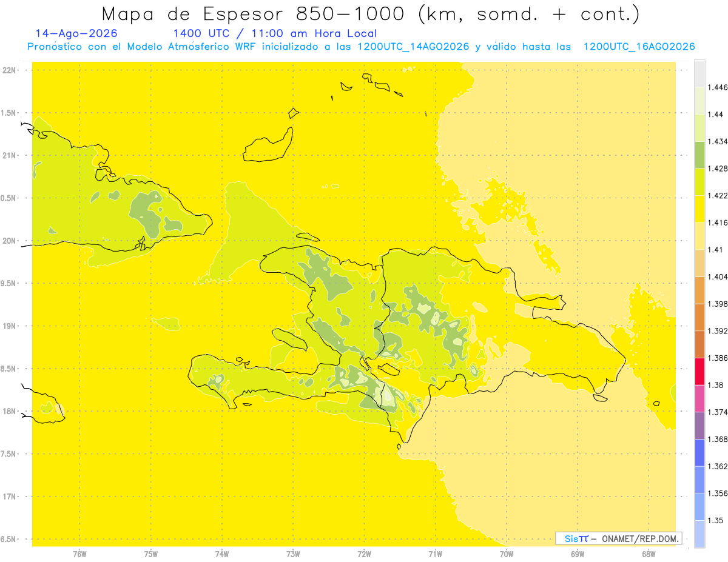Pick the red legend swatch between 1.38 and 1.386
Viewport: 728px width, 562px height.
coord(699,372)
